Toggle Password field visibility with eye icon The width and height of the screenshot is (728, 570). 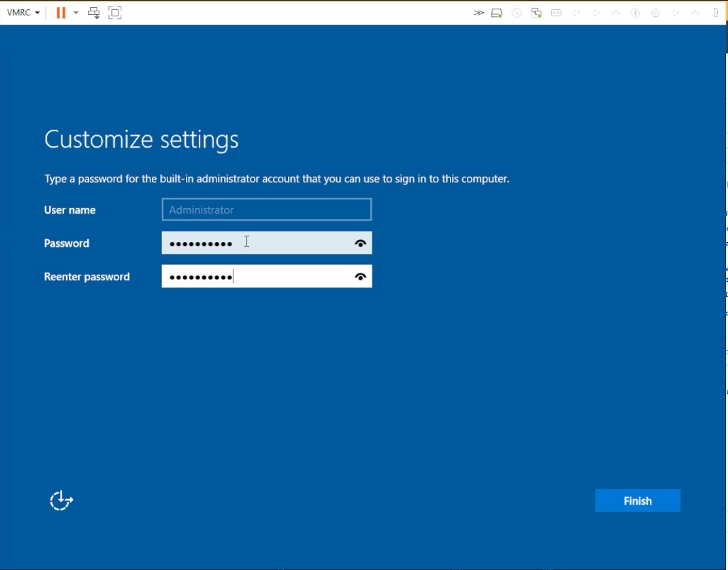click(x=360, y=243)
